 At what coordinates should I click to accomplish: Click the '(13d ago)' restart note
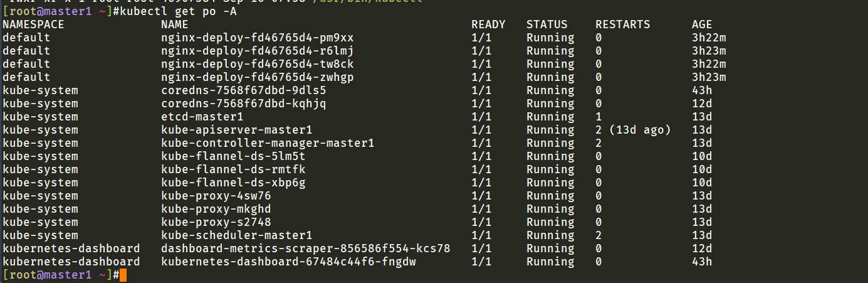coord(639,130)
